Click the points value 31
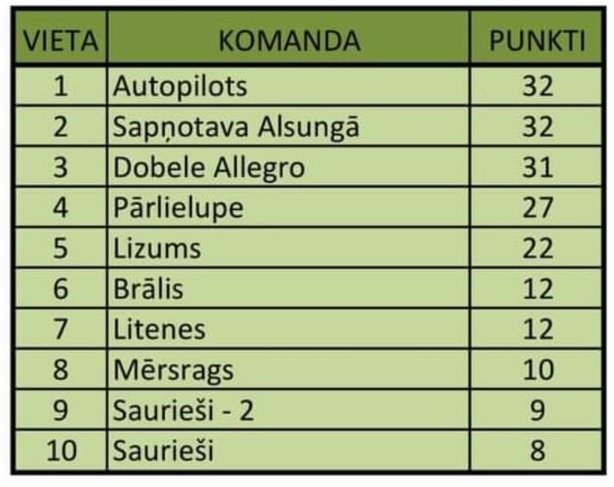Viewport: 614px width, 487px height. pyautogui.click(x=536, y=167)
